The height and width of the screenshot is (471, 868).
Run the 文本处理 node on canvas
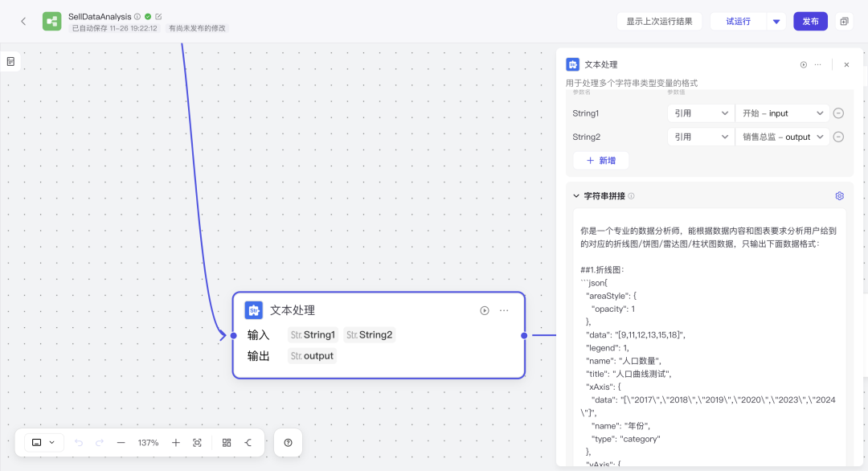coord(485,310)
